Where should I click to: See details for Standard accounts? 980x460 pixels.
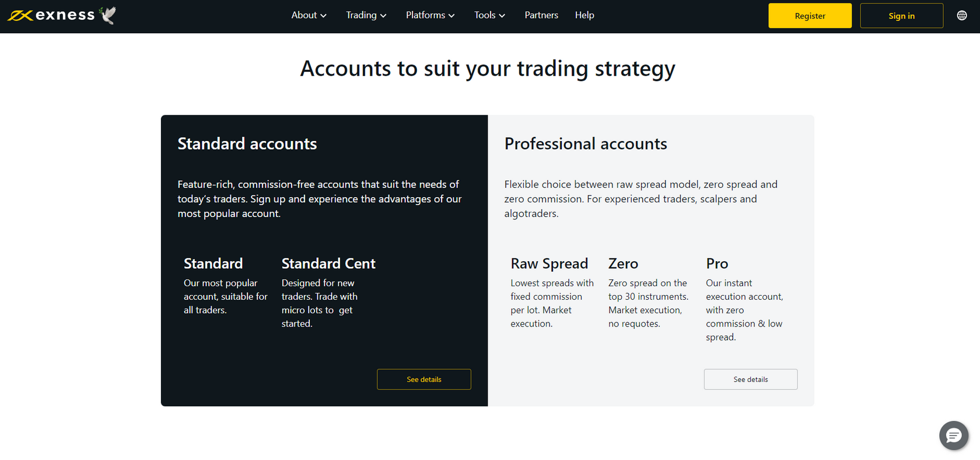[x=423, y=379]
